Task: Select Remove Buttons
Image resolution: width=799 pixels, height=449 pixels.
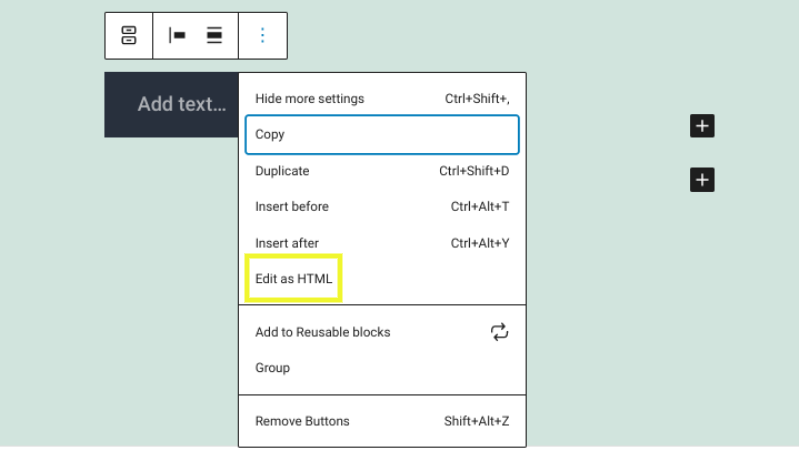Action: click(x=302, y=421)
